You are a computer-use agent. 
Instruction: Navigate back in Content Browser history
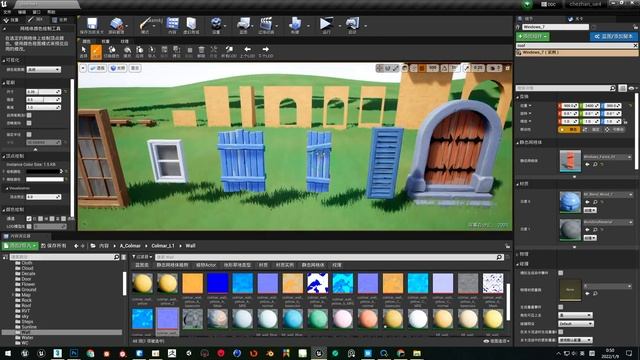pyautogui.click(x=76, y=246)
